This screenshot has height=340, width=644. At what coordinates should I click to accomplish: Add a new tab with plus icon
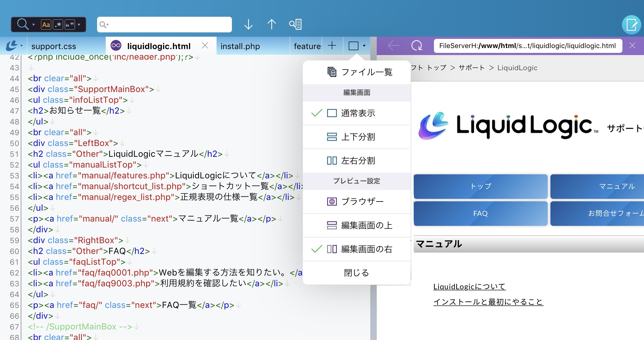(332, 46)
